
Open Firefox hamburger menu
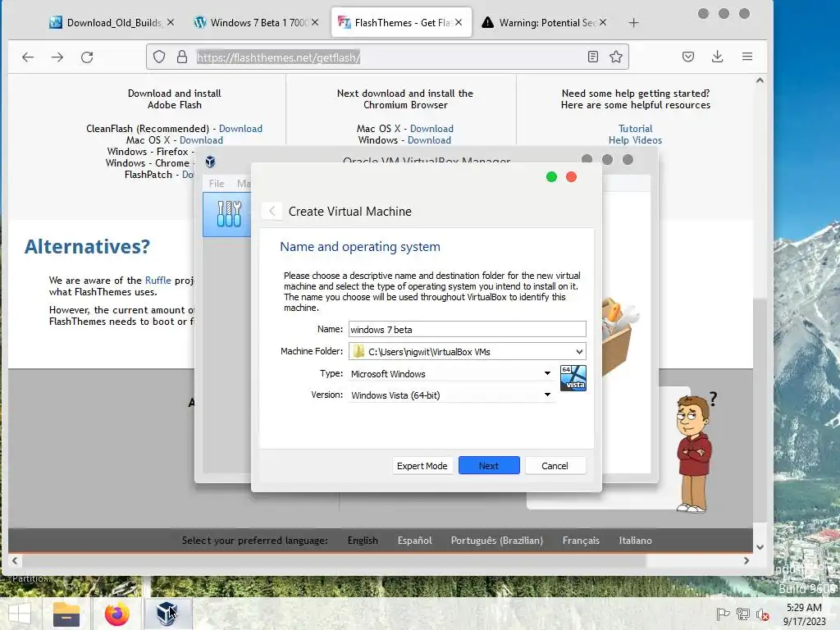[x=747, y=57]
